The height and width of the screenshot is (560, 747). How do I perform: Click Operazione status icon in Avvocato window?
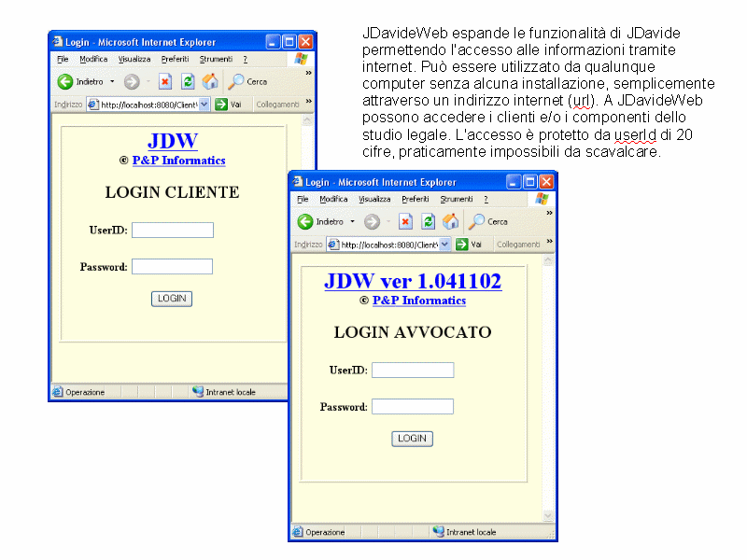[x=298, y=532]
